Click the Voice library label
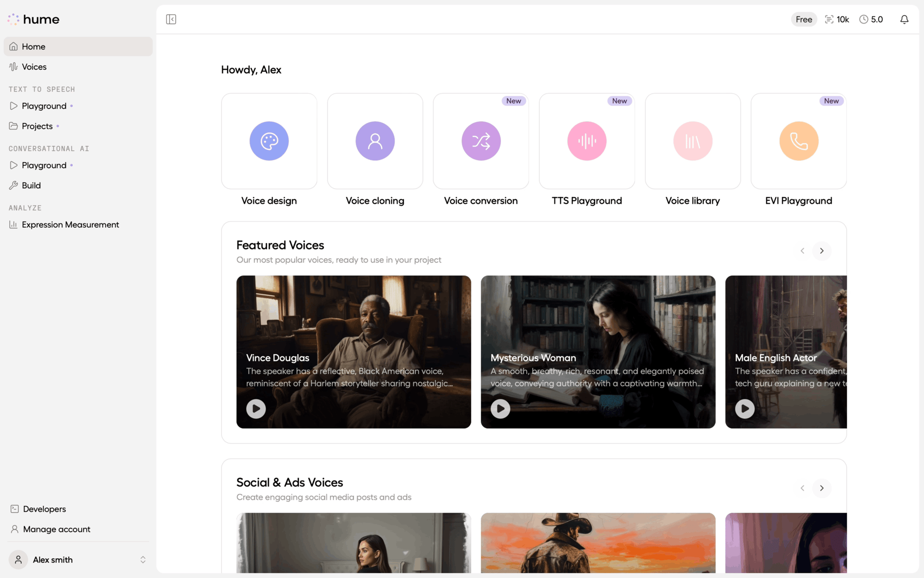Screen dimensions: 924x578 coord(693,201)
